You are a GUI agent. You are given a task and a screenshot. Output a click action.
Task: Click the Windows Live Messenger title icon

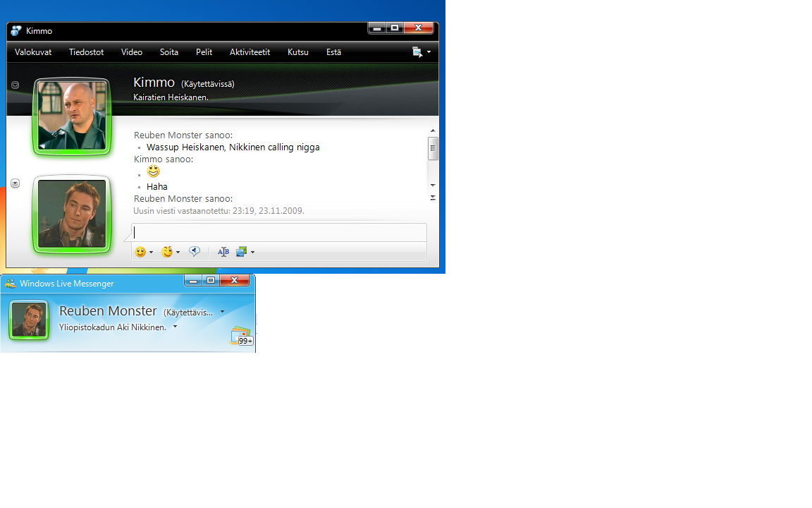(10, 284)
